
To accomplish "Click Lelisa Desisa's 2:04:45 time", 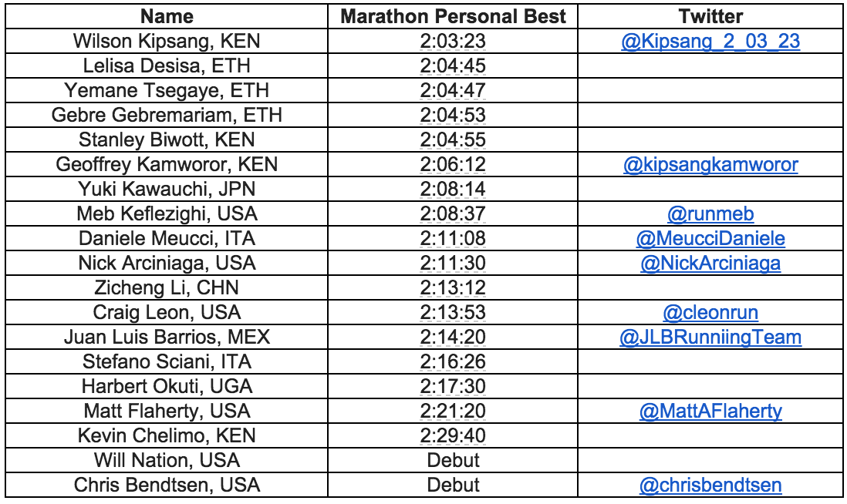I will tap(453, 66).
